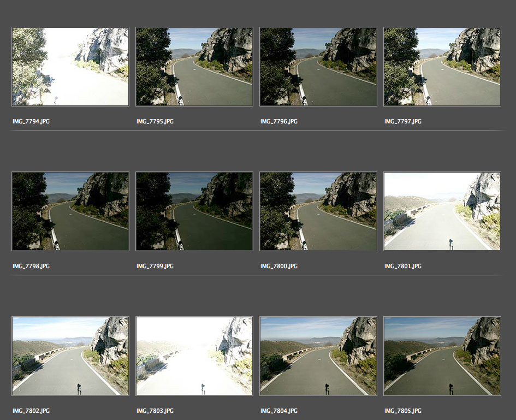The height and width of the screenshot is (420, 516).
Task: Select the IMG_7805.JPG photo thumbnail
Action: (x=442, y=356)
